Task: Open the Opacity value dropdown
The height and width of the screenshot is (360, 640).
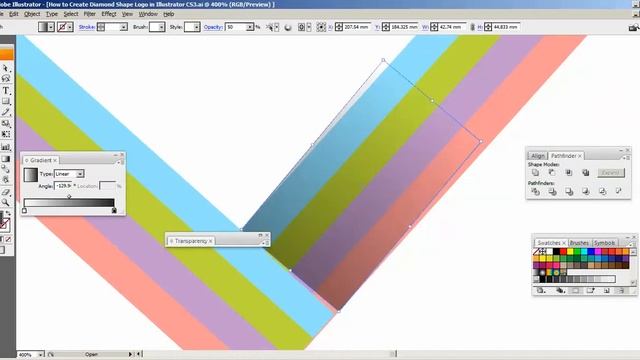Action: point(250,27)
